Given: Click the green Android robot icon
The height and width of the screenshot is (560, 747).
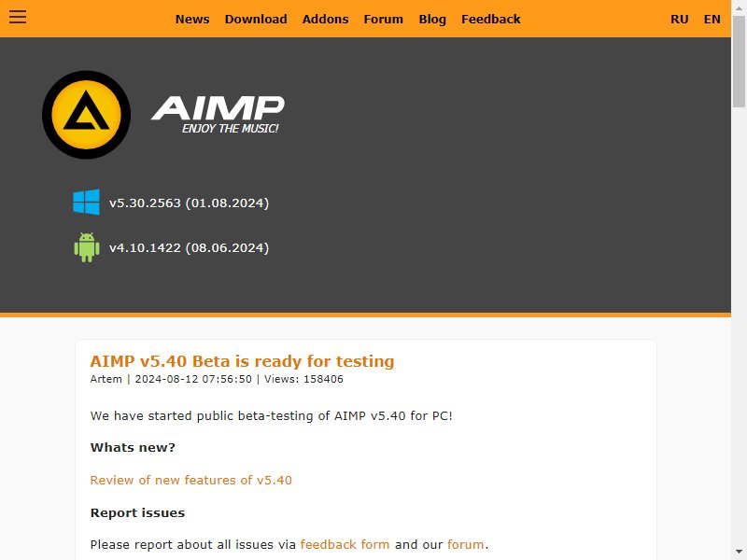Looking at the screenshot, I should tap(87, 247).
